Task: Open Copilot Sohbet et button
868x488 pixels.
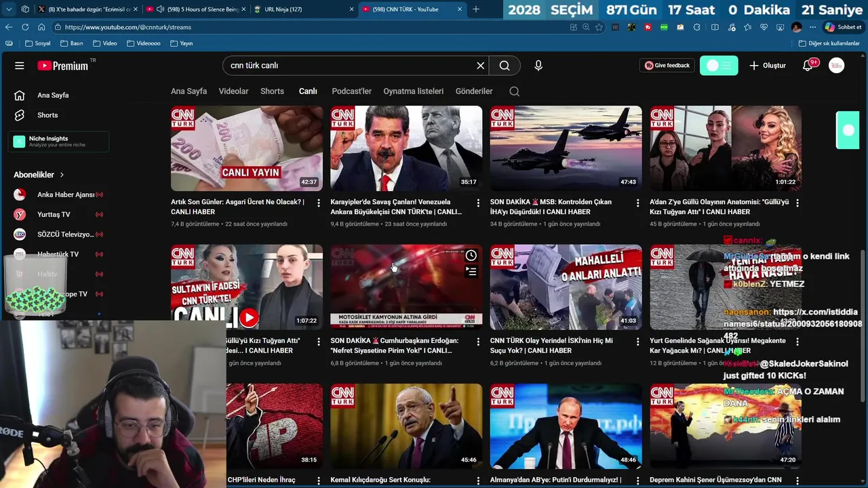Action: [x=843, y=27]
